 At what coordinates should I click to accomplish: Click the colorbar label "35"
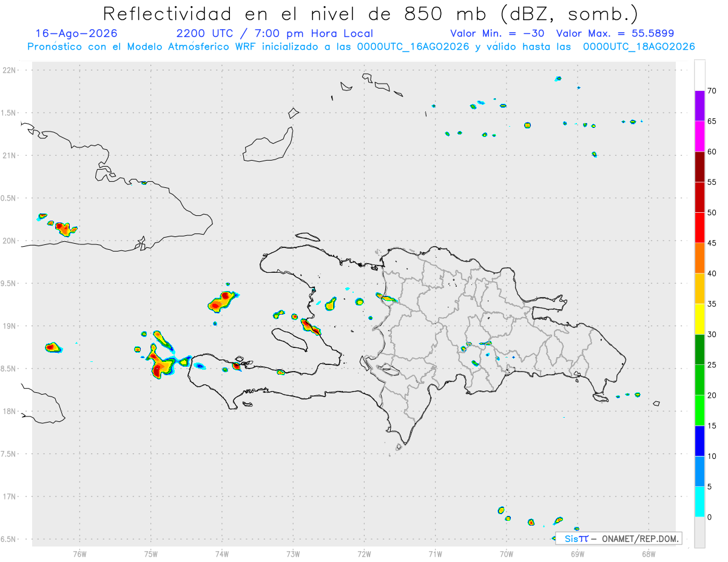point(713,304)
